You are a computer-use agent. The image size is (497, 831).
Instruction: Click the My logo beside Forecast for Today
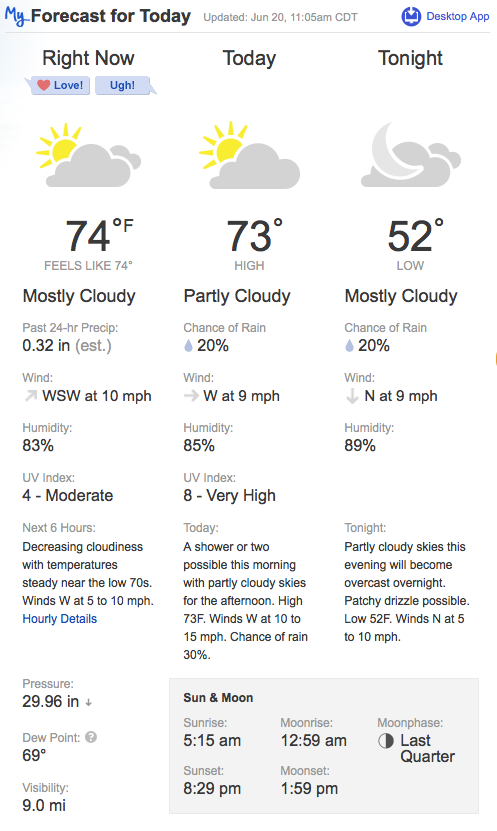tap(16, 17)
